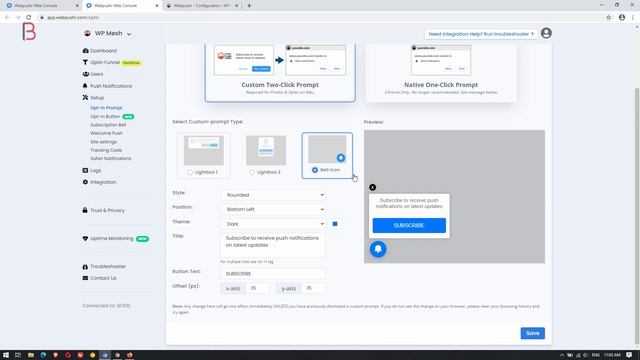Screen dimensions: 640x360
Task: Click the x-axis offset field
Action: (258, 288)
